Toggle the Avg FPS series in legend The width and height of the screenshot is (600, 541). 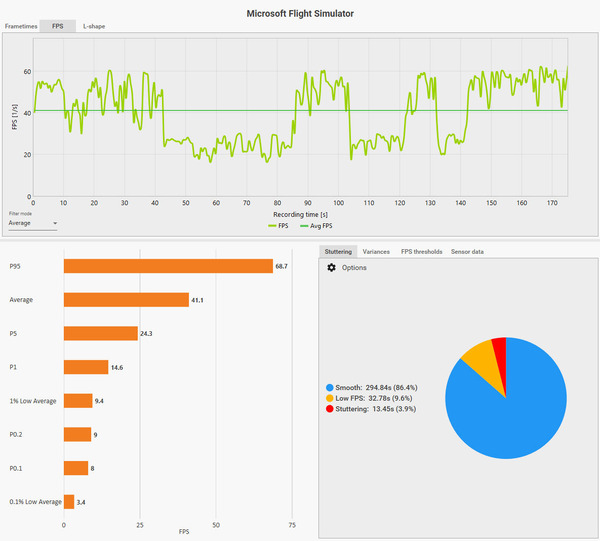(x=316, y=226)
